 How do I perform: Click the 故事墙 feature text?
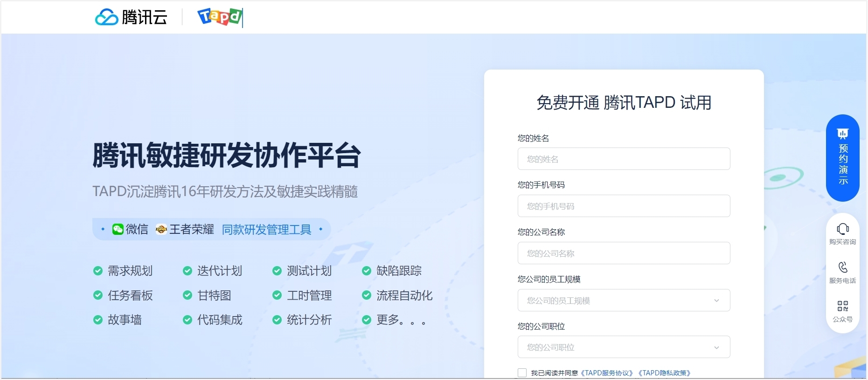[x=125, y=320]
